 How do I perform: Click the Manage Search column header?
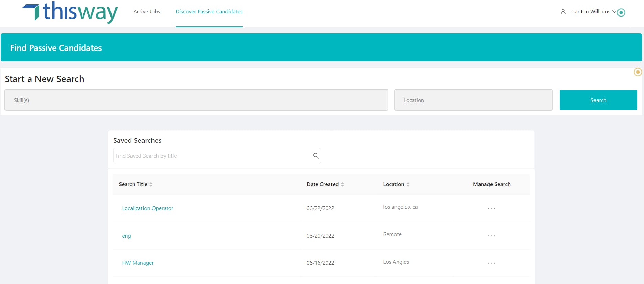(492, 184)
